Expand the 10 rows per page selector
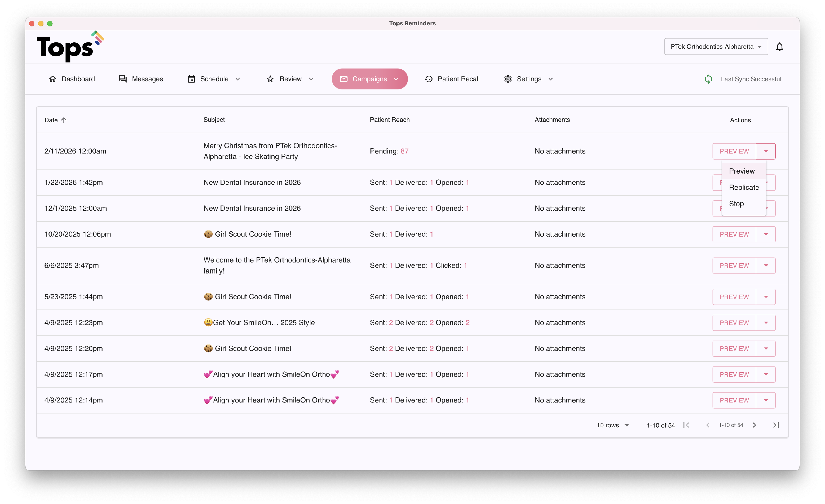 point(612,425)
